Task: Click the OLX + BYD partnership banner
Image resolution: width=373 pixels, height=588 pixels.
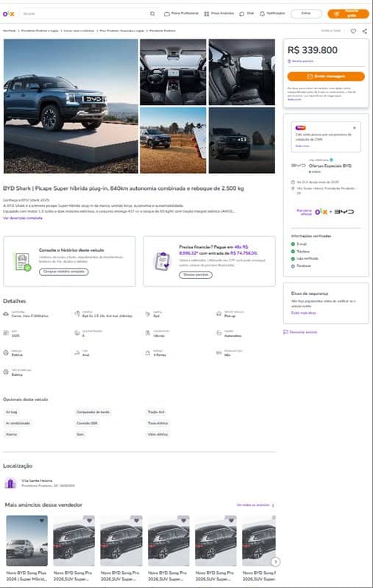Action: pos(325,212)
